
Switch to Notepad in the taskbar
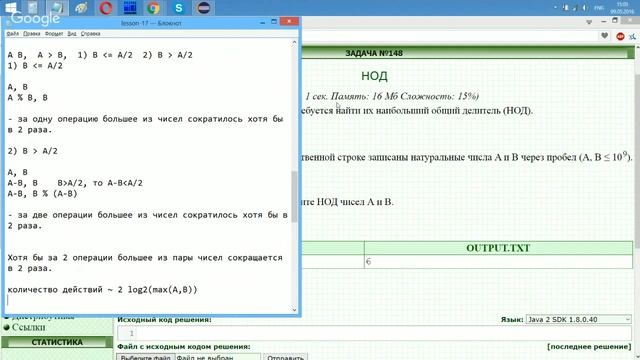click(x=57, y=7)
